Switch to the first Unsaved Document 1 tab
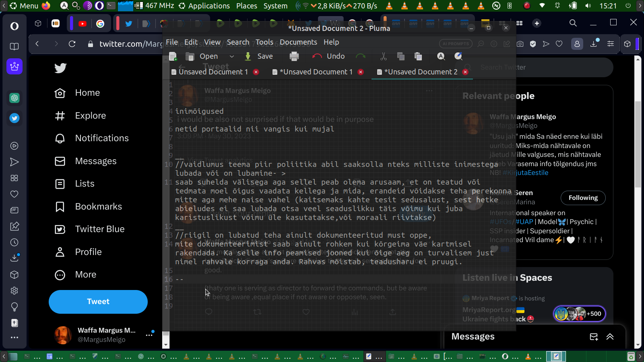 click(213, 72)
